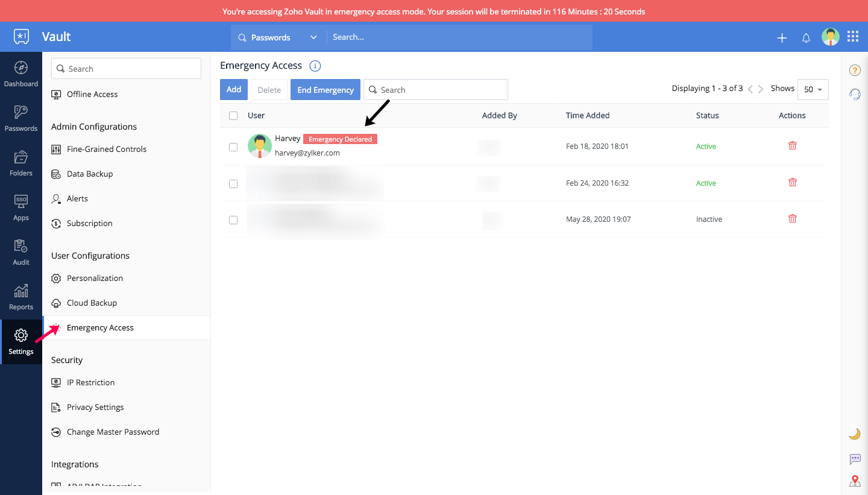This screenshot has width=868, height=495.
Task: Open the user profile avatar menu
Action: tap(831, 37)
